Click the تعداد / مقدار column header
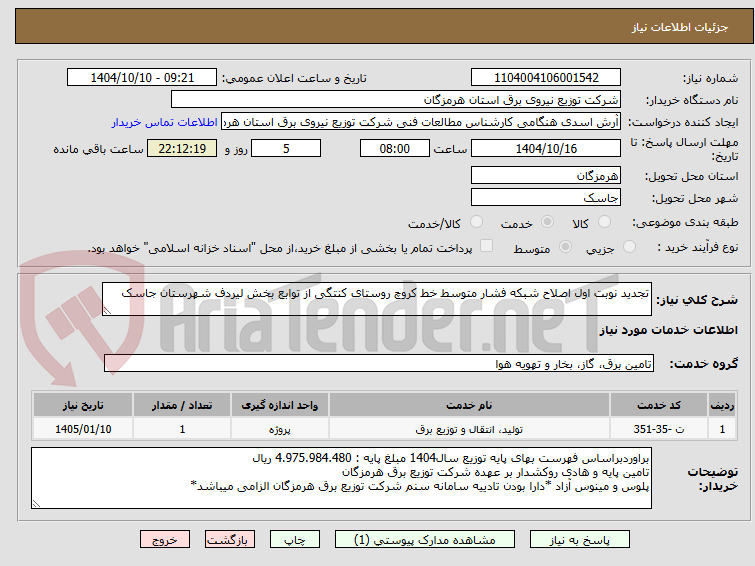 pyautogui.click(x=182, y=405)
